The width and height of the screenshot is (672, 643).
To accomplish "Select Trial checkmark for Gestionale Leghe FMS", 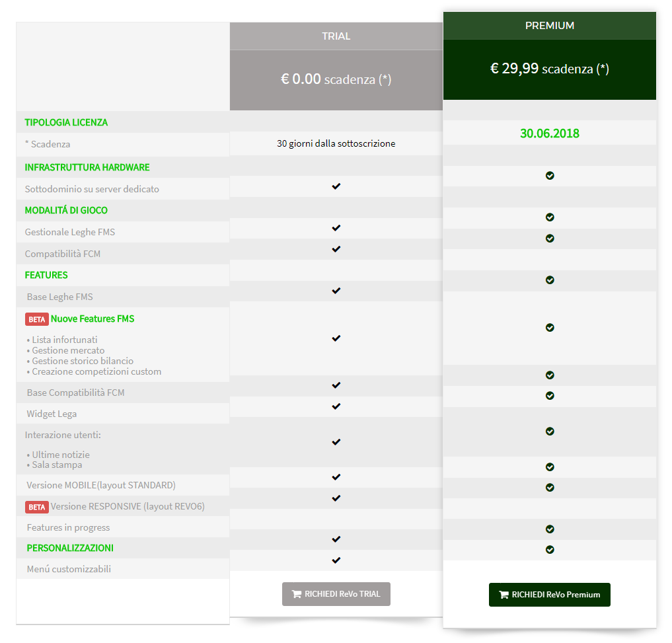I will (336, 228).
